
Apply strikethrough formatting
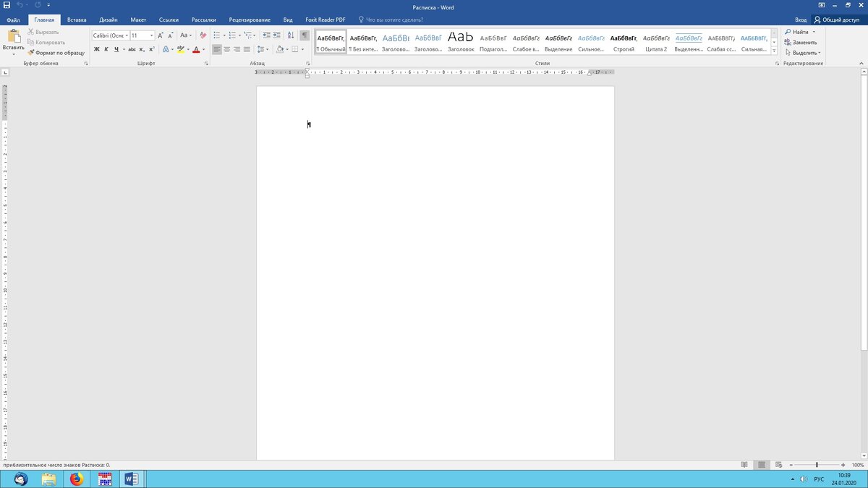(x=132, y=49)
